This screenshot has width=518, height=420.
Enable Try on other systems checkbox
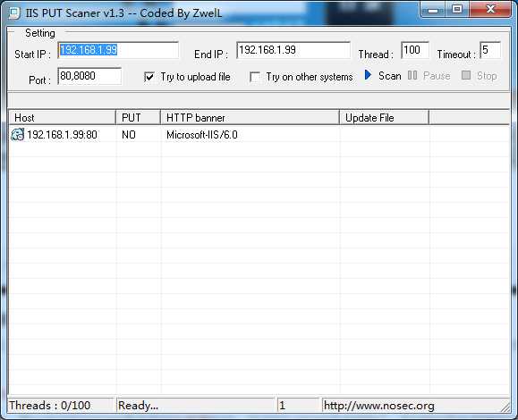(x=255, y=77)
